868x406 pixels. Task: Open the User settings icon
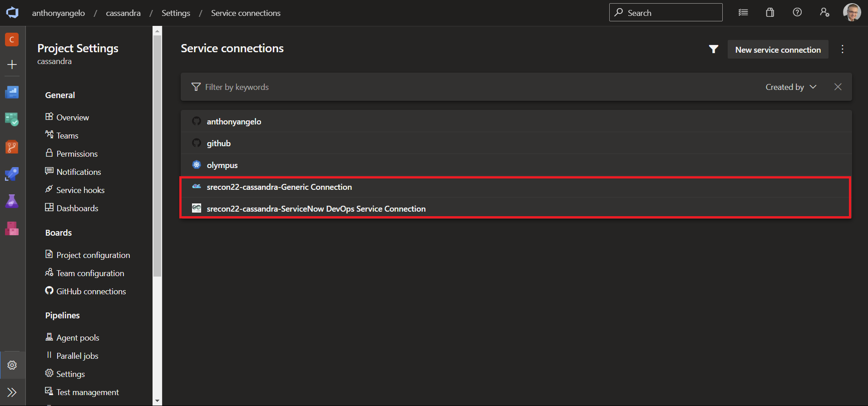click(x=824, y=12)
